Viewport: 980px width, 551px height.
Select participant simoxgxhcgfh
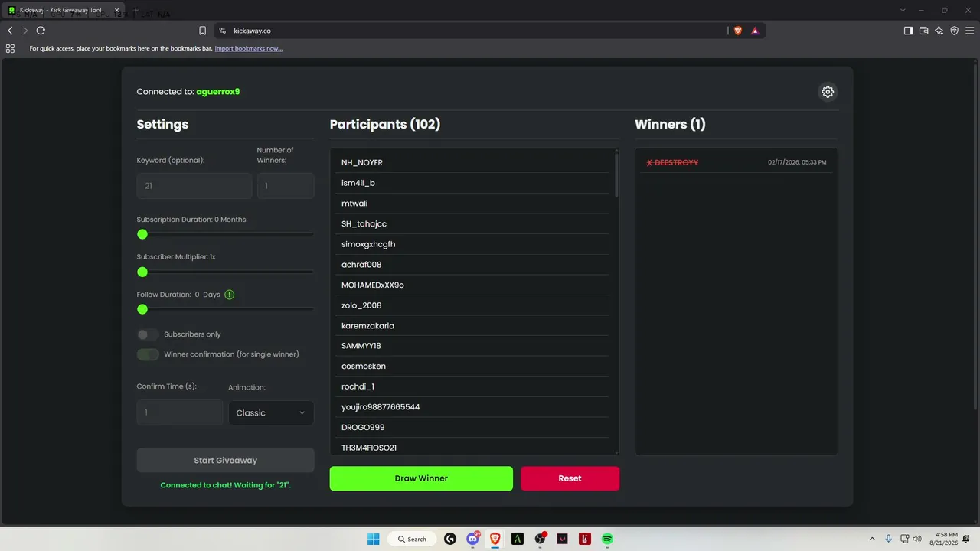472,244
